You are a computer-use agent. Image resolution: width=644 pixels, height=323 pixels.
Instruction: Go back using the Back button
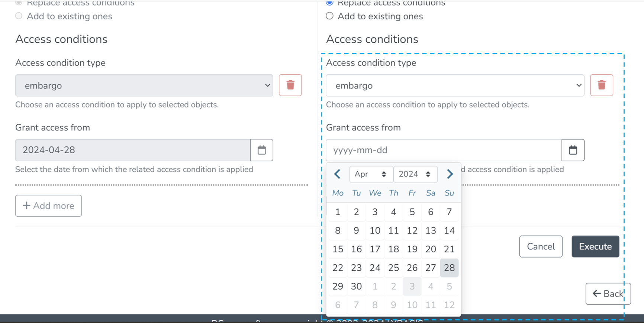coord(608,294)
